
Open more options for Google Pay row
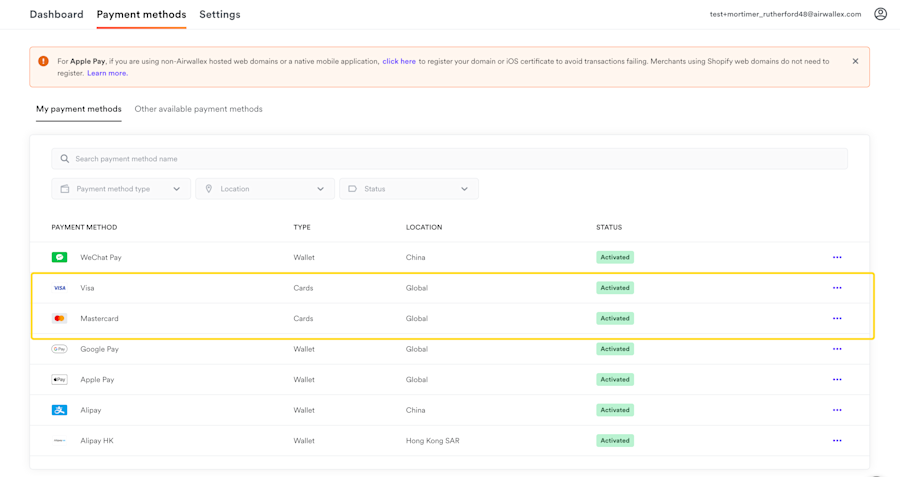click(837, 349)
